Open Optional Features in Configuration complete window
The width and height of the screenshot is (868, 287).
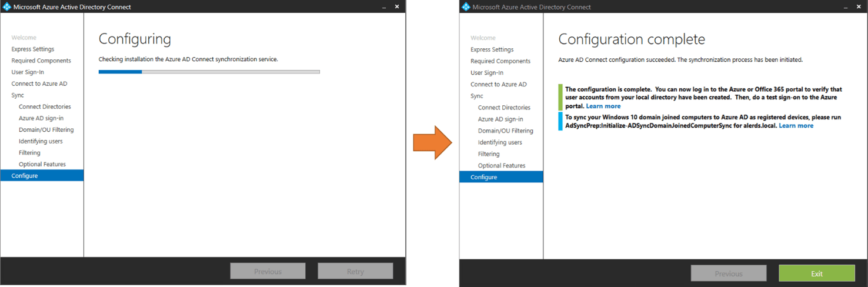(502, 165)
